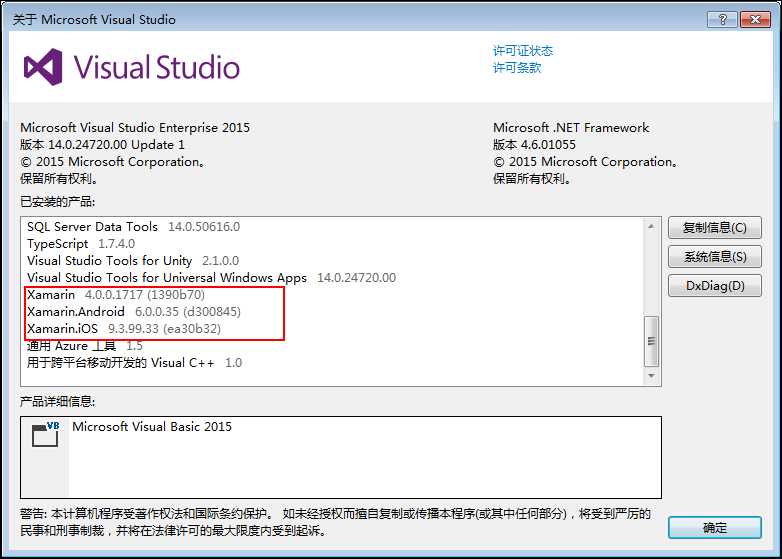Click the product list scrollbar thumb
This screenshot has width=782, height=559.
tap(651, 341)
